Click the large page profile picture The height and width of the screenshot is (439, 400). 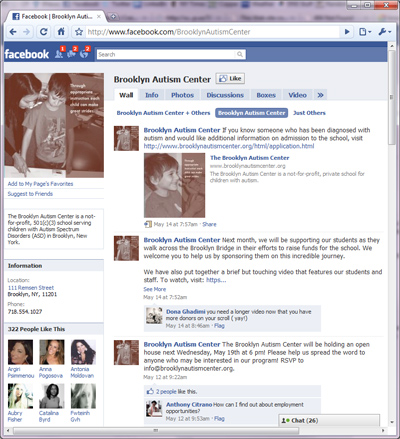[54, 125]
